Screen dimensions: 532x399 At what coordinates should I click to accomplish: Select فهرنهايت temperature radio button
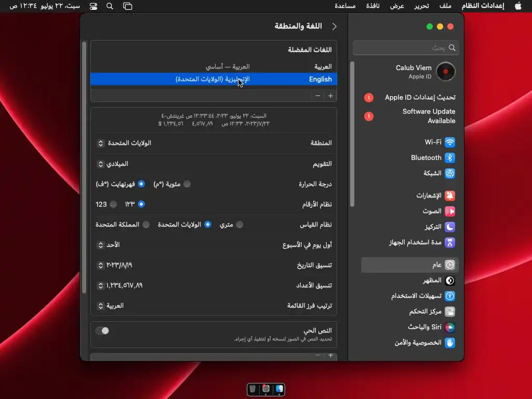pyautogui.click(x=141, y=184)
